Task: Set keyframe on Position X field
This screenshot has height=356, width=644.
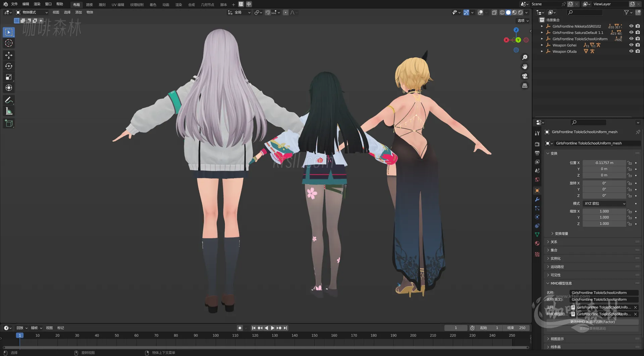Action: pyautogui.click(x=636, y=163)
